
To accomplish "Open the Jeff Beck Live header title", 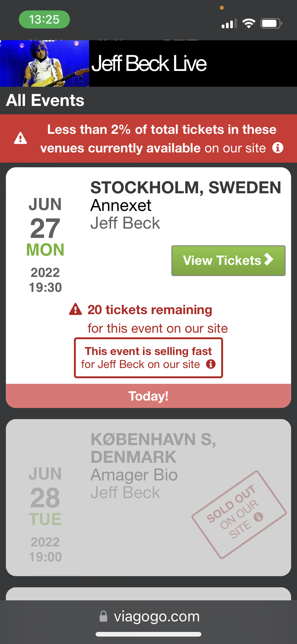I will click(149, 64).
